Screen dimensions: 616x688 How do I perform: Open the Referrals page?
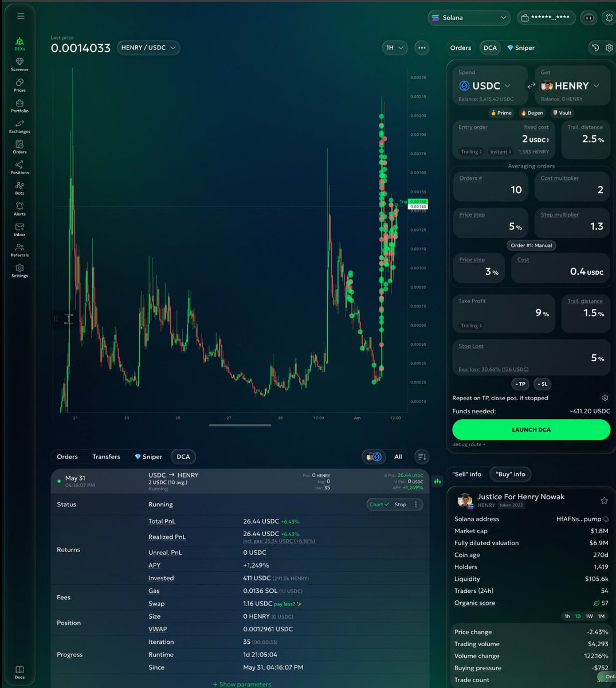(19, 250)
